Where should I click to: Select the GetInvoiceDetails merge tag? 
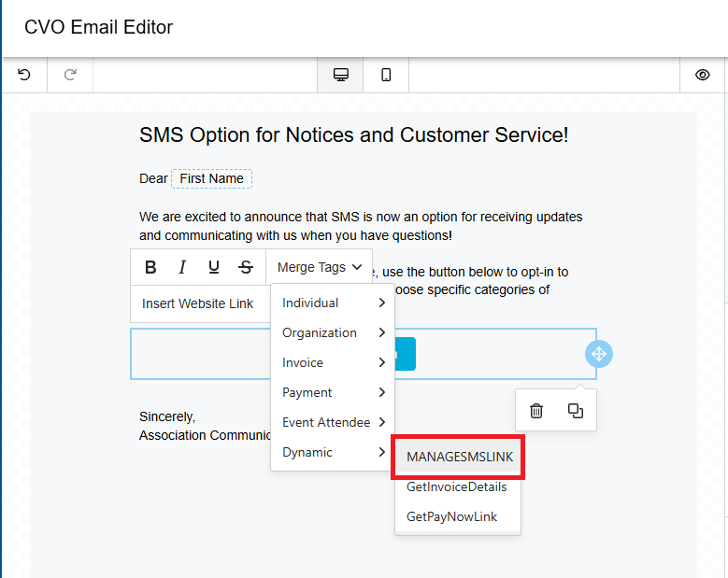pyautogui.click(x=458, y=486)
